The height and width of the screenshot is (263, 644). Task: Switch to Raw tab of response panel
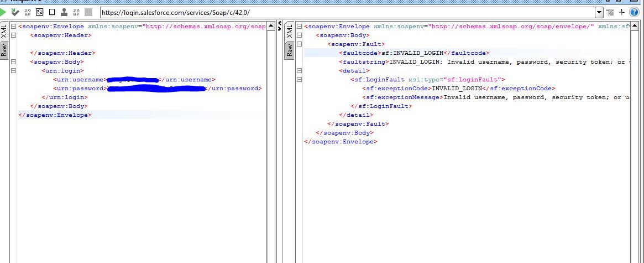[289, 50]
